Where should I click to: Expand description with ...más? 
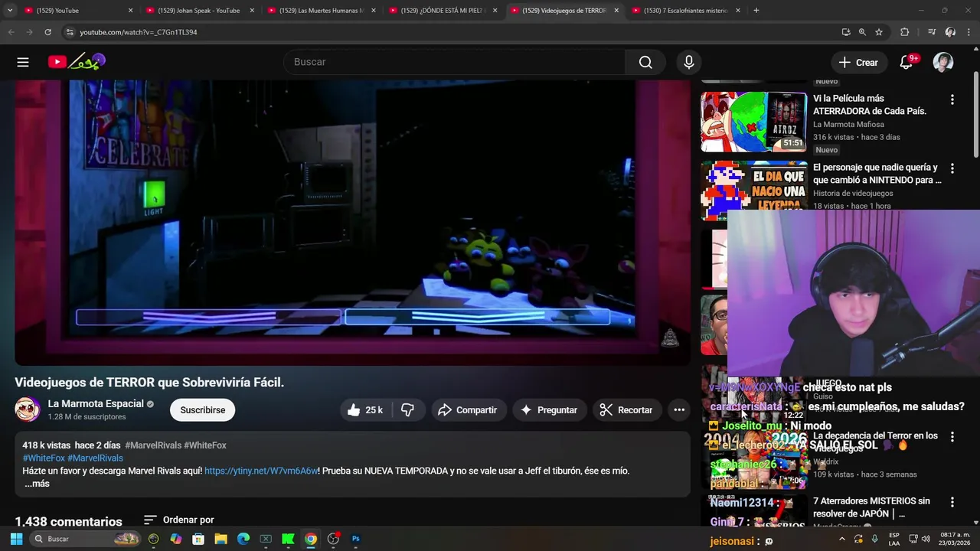(x=36, y=484)
